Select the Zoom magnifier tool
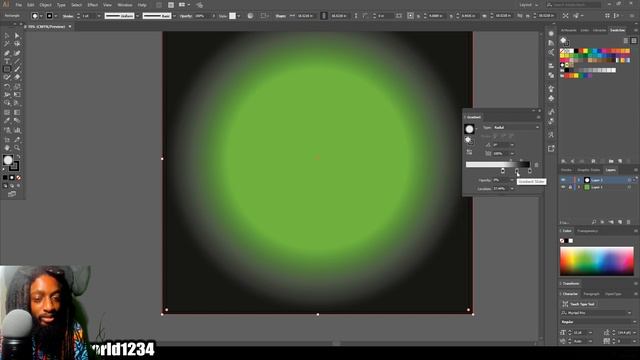Viewport: 640px width, 360px height. 17,148
